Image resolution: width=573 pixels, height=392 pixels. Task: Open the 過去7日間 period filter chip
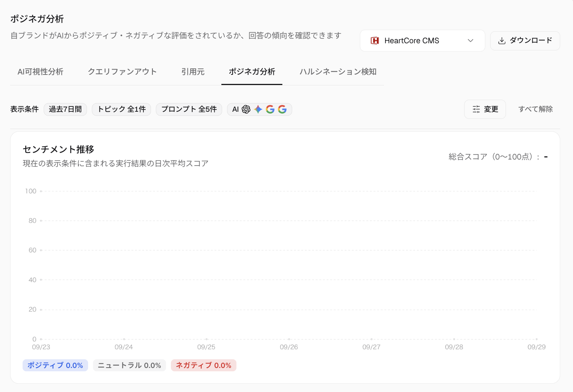tap(66, 109)
